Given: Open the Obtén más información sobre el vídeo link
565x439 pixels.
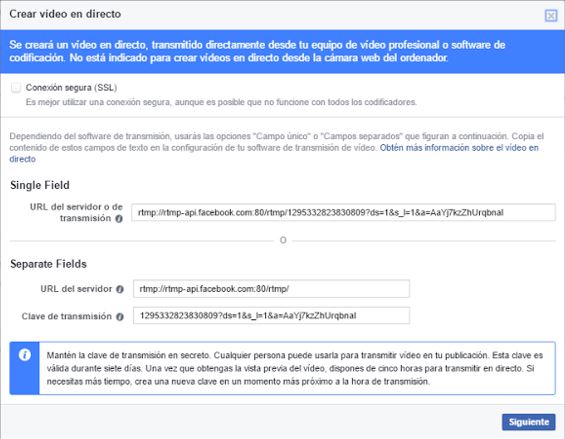Looking at the screenshot, I should 274,153.
